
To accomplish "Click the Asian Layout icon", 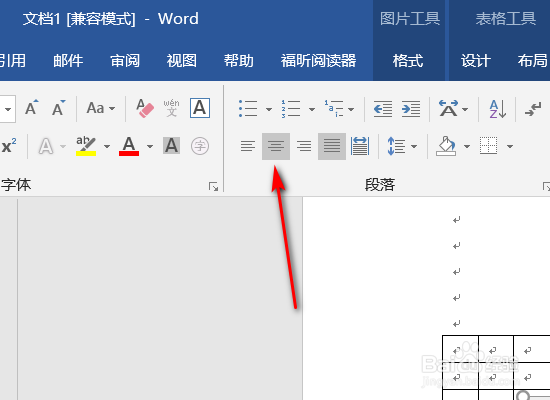I will [449, 108].
